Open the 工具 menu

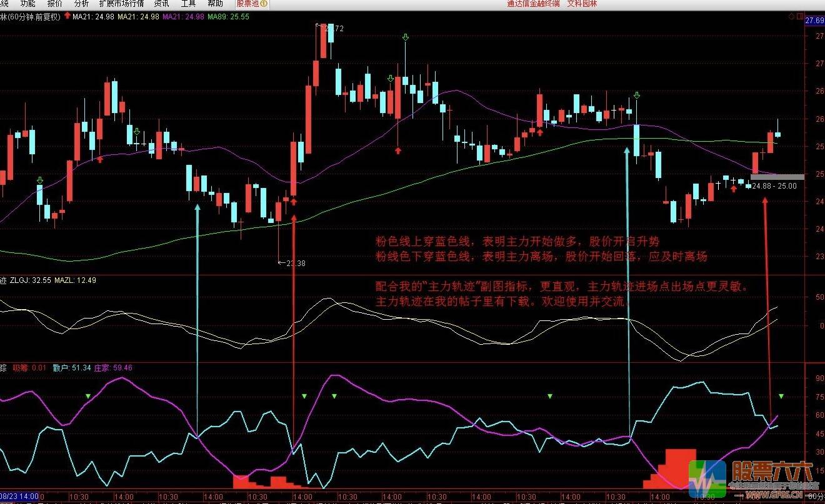(187, 3)
